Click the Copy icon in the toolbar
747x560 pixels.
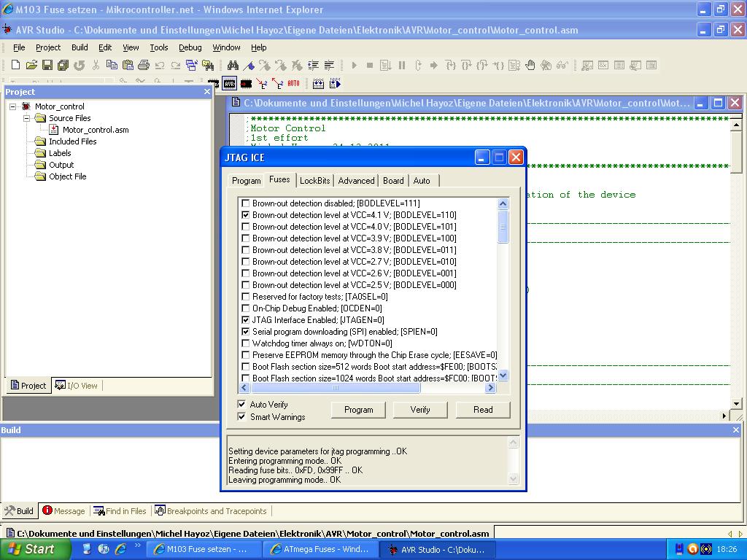click(x=112, y=65)
